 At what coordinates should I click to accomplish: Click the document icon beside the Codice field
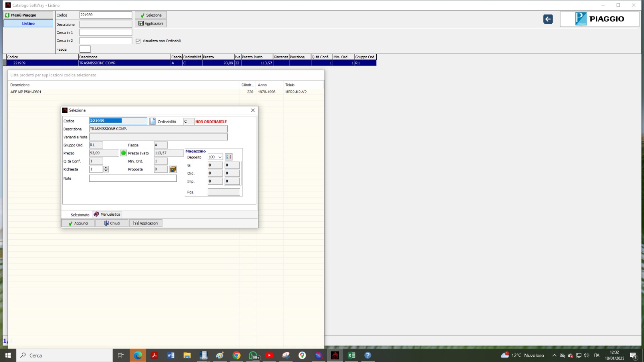pyautogui.click(x=153, y=121)
